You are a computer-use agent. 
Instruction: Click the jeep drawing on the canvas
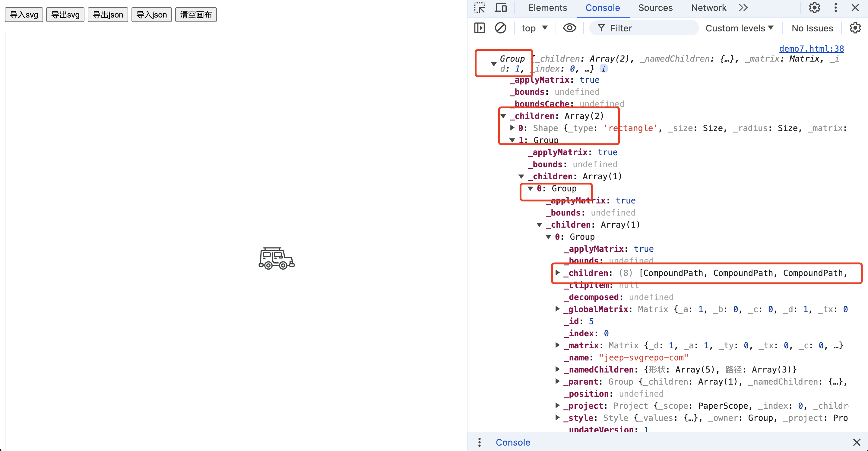click(x=276, y=258)
